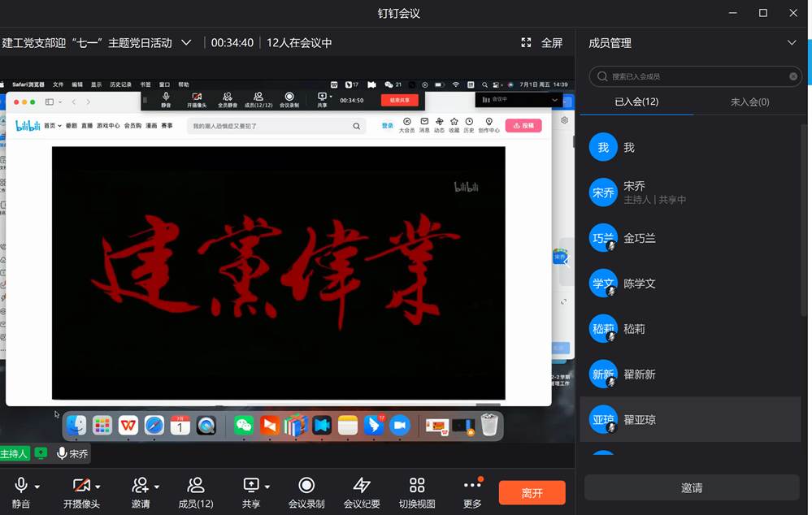Click Finder icon in the macOS dock

(x=76, y=426)
